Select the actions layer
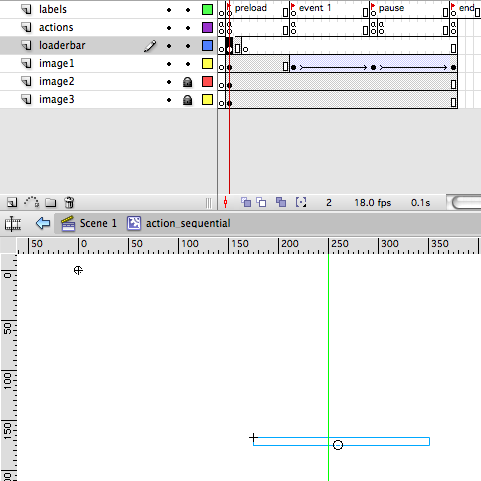The image size is (481, 481). point(108,27)
